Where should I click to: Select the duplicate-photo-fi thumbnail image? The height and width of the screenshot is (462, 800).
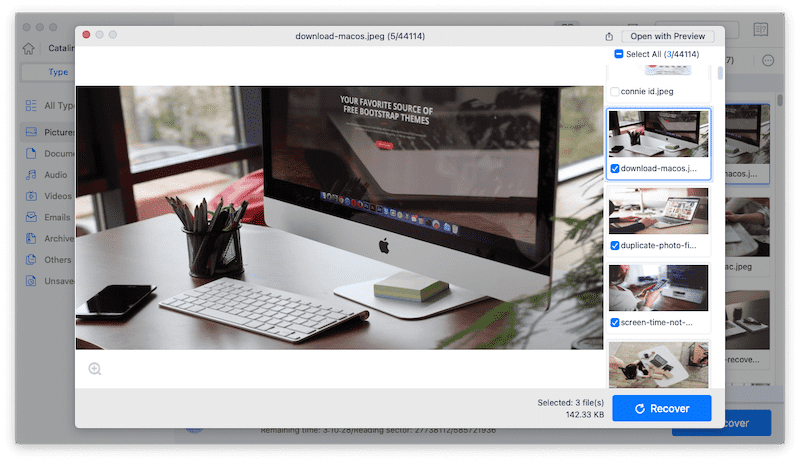[x=658, y=211]
